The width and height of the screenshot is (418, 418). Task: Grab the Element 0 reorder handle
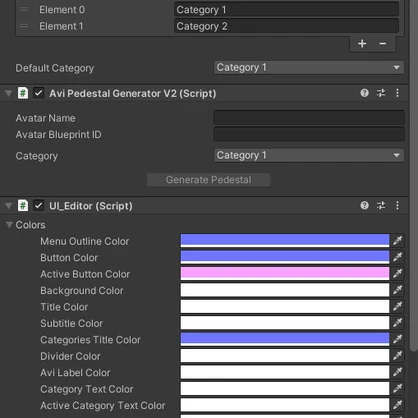tap(24, 9)
